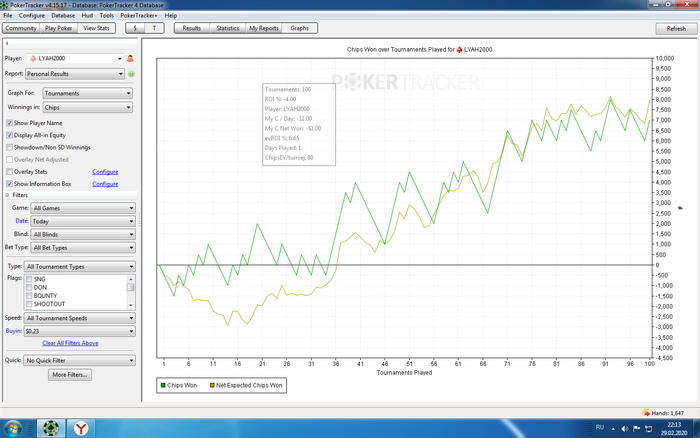Click Configure link beside Show Information Box

[105, 184]
